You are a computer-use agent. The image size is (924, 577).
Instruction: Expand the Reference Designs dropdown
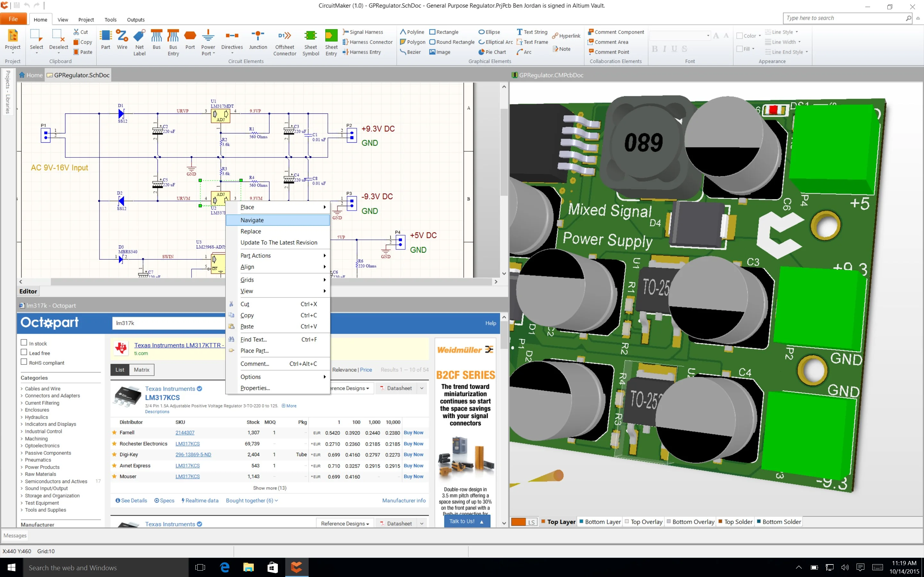click(344, 523)
